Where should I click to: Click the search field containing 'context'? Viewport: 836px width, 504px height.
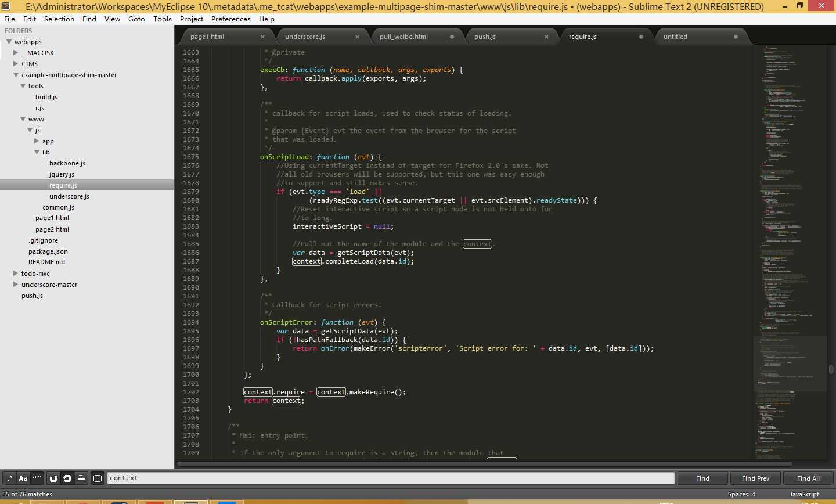pyautogui.click(x=391, y=478)
